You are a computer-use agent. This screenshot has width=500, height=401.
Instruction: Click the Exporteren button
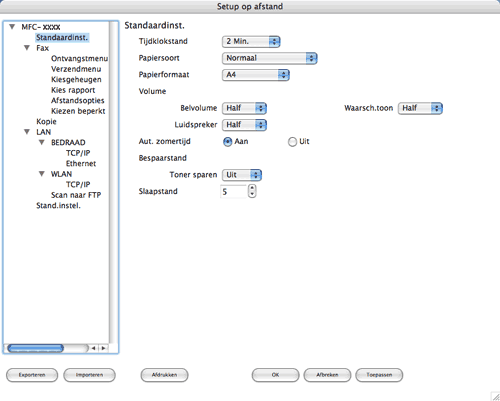32,375
